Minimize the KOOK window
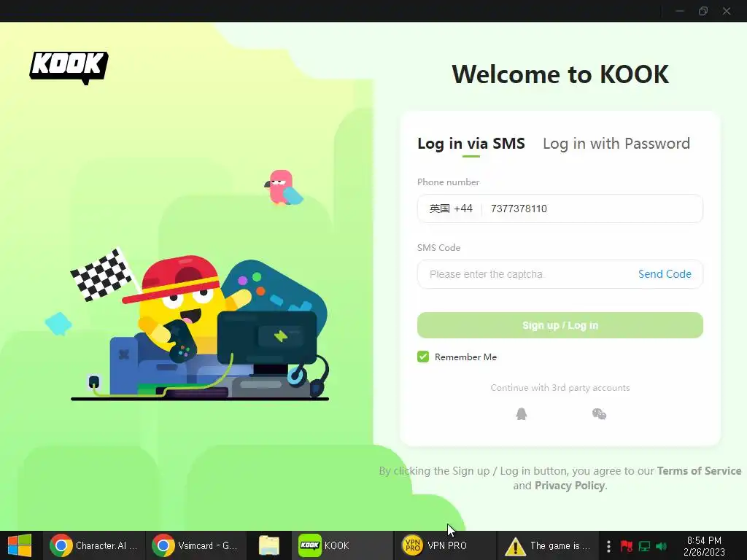Screen dimensions: 747x560 (x=680, y=11)
